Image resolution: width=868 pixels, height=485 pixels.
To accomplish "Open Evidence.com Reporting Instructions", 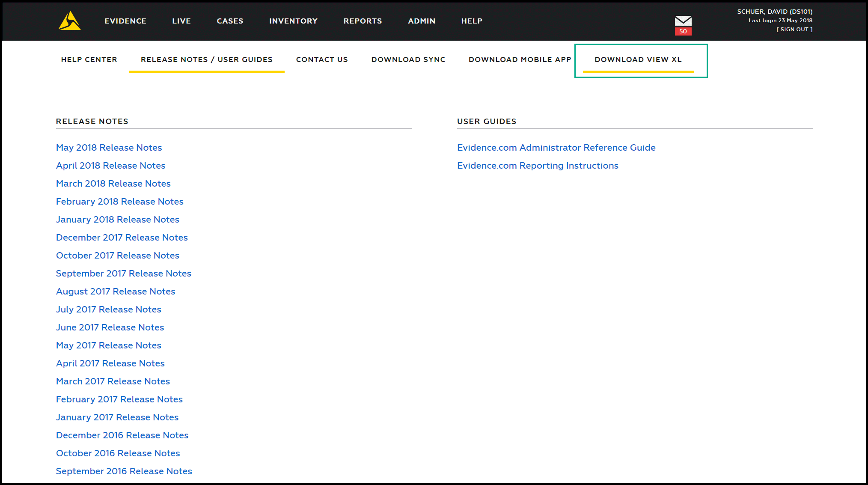I will tap(538, 165).
